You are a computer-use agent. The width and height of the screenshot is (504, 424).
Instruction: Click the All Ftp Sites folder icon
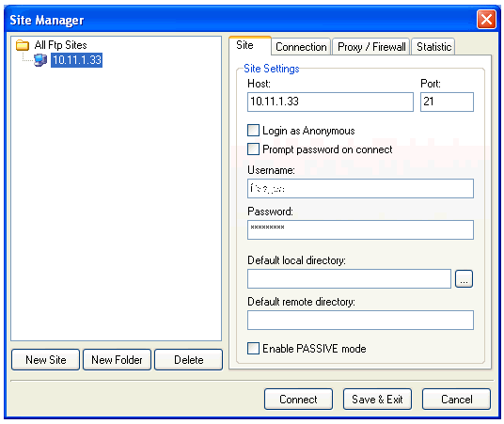pos(23,45)
